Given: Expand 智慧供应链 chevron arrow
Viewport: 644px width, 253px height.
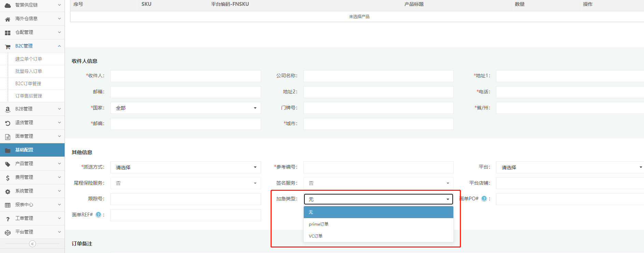Looking at the screenshot, I should 59,5.
